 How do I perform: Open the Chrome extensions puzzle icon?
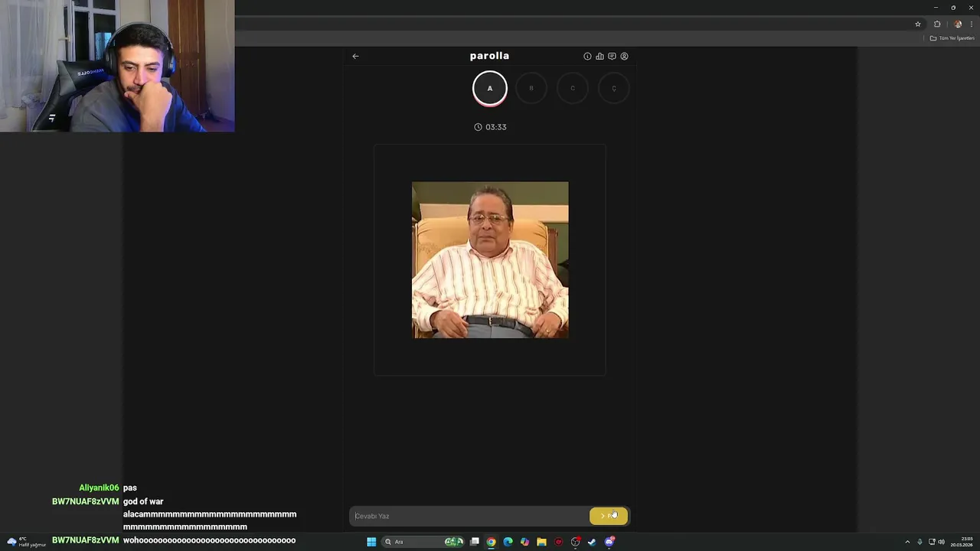(x=937, y=24)
